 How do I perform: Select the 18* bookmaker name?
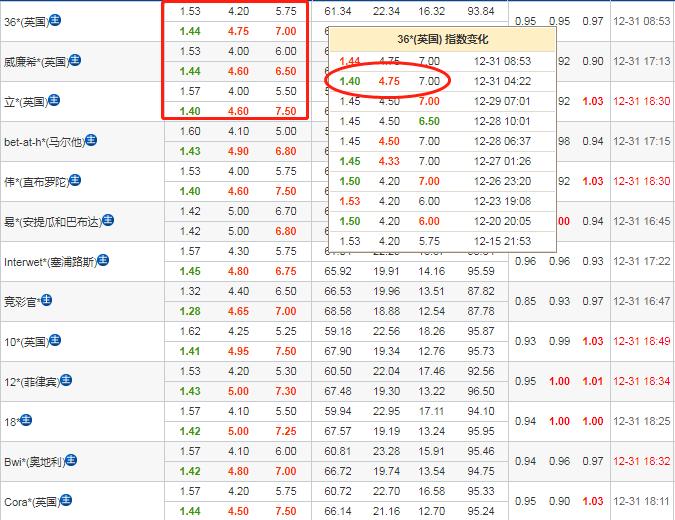(x=11, y=420)
